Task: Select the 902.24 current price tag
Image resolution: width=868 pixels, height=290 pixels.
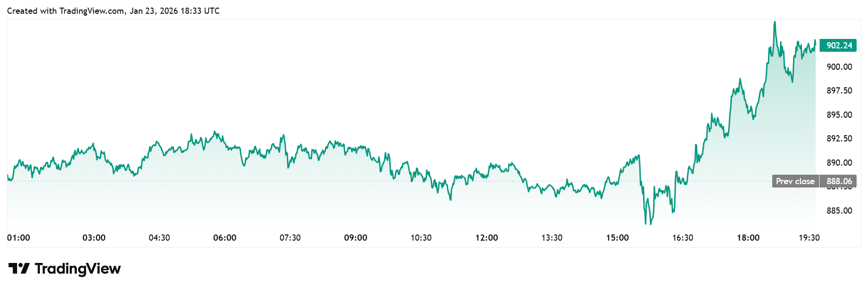Action: pos(839,46)
